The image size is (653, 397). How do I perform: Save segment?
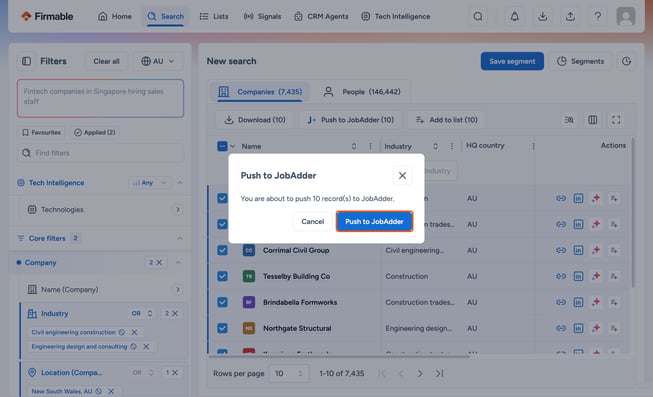click(512, 61)
